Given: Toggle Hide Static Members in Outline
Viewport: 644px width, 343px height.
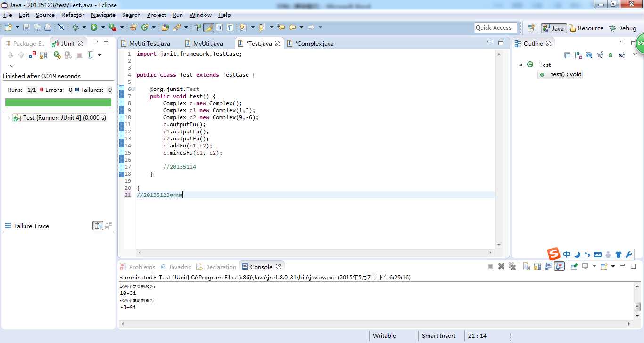Looking at the screenshot, I should pos(600,55).
